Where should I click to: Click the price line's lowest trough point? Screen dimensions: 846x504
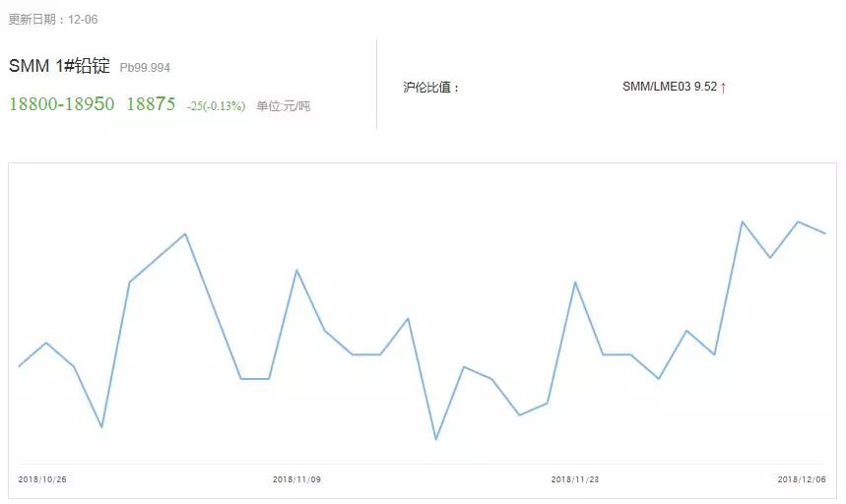436,439
